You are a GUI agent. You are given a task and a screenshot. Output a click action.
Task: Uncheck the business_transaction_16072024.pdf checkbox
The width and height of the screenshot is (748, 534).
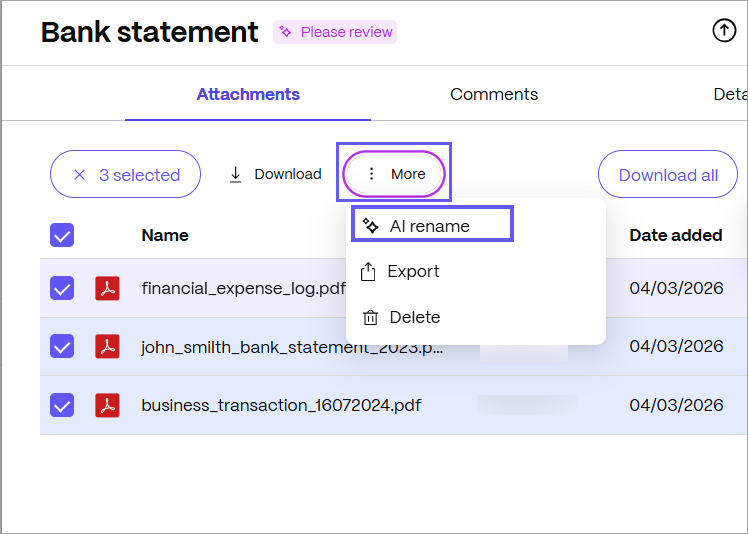pos(62,405)
